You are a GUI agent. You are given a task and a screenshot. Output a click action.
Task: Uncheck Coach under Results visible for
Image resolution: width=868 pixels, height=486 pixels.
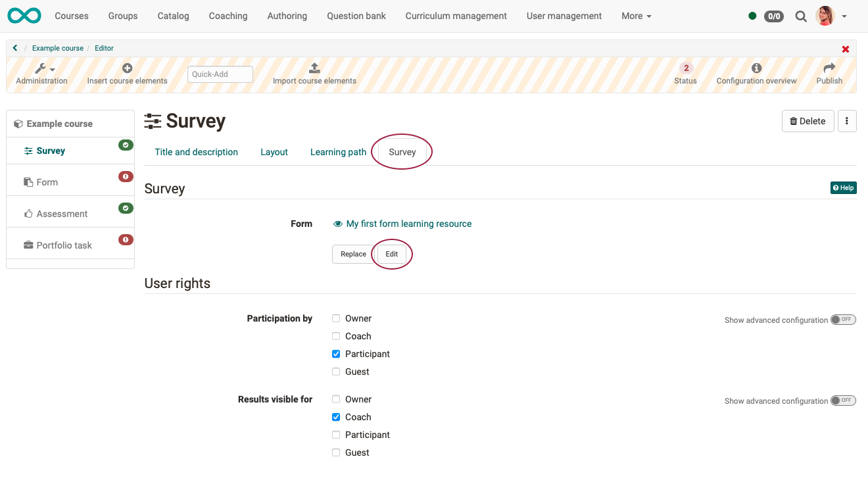pos(336,417)
